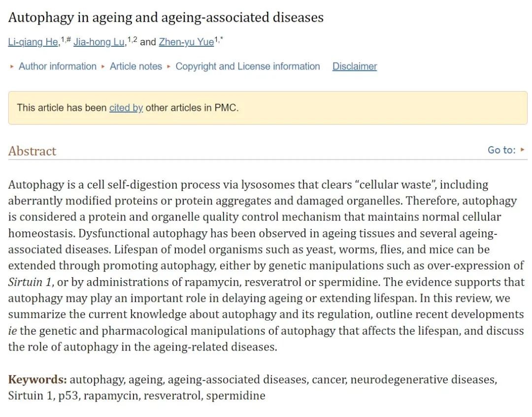This screenshot has width=532, height=417.
Task: Click the triangle before Author information
Action: tap(12, 67)
